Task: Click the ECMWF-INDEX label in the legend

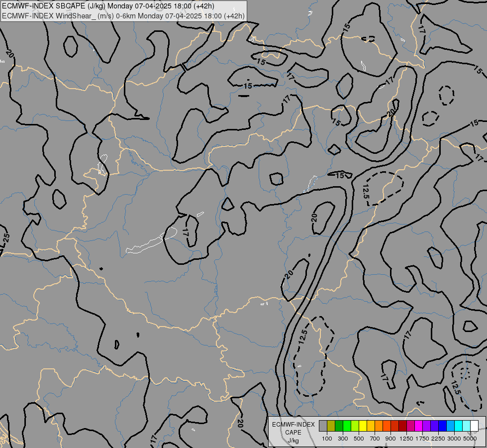Action: [293, 425]
